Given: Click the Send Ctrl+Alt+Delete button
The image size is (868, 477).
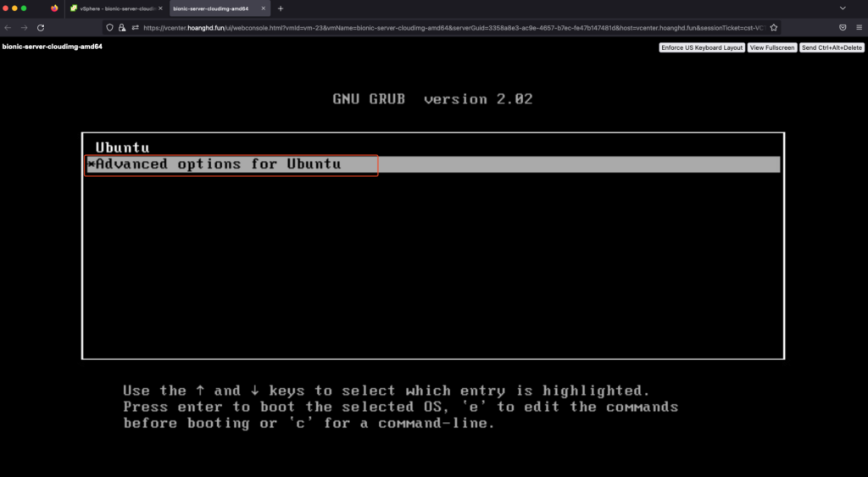Looking at the screenshot, I should (832, 47).
